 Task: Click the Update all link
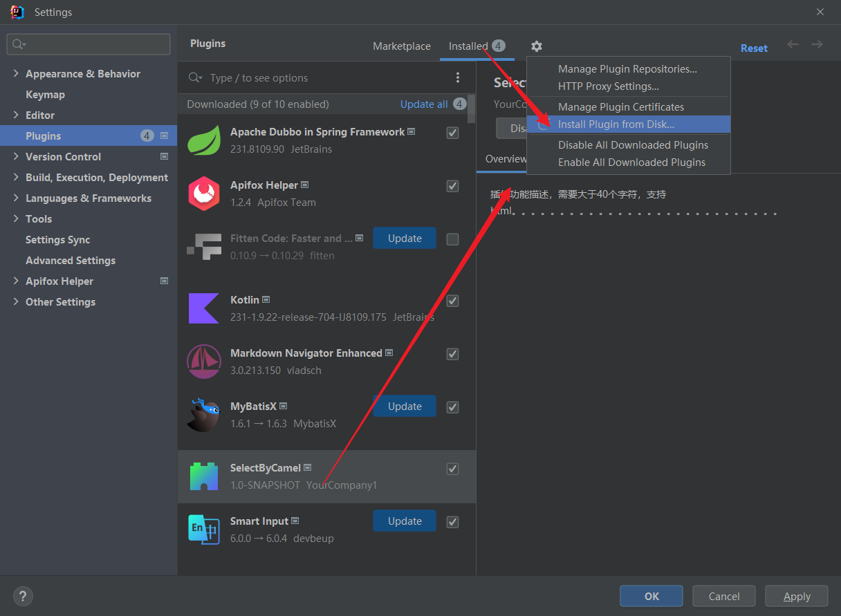[x=424, y=104]
